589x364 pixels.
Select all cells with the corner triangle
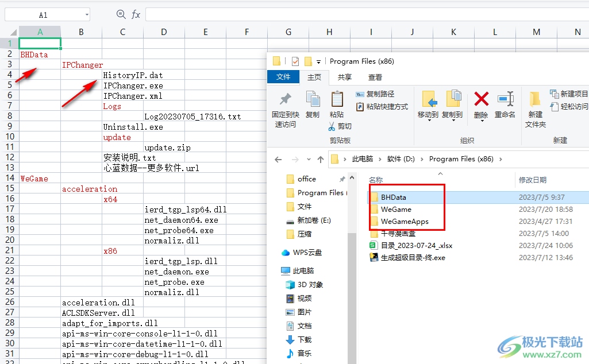tap(13, 32)
